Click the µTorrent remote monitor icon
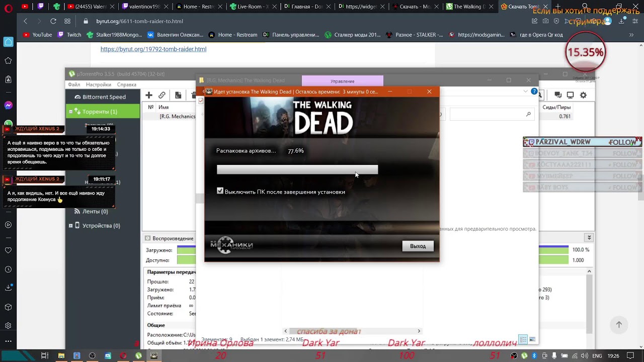 [x=570, y=95]
